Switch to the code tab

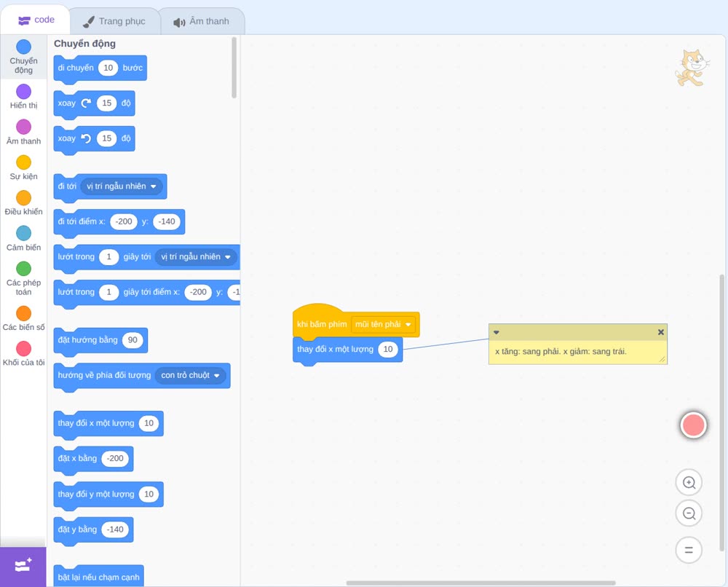(36, 20)
